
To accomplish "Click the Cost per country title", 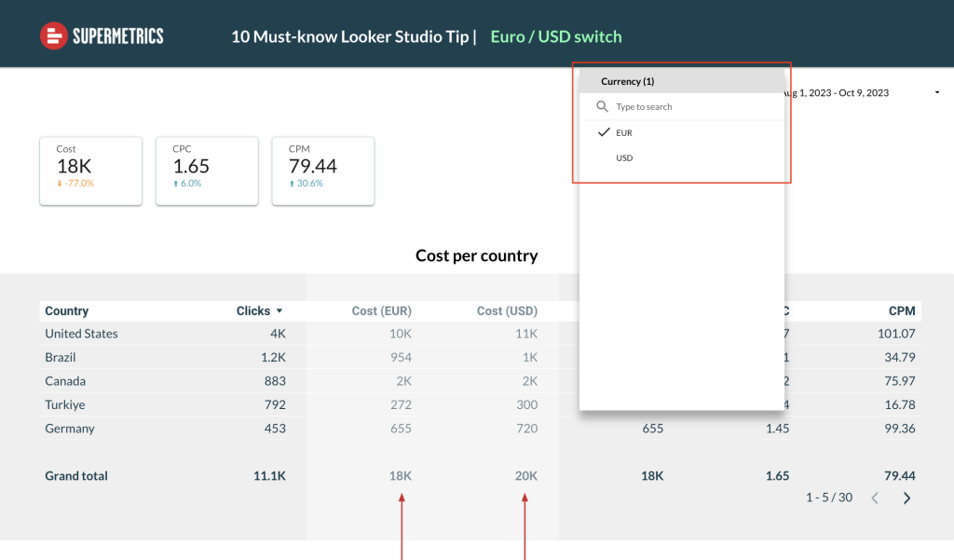I will 476,255.
